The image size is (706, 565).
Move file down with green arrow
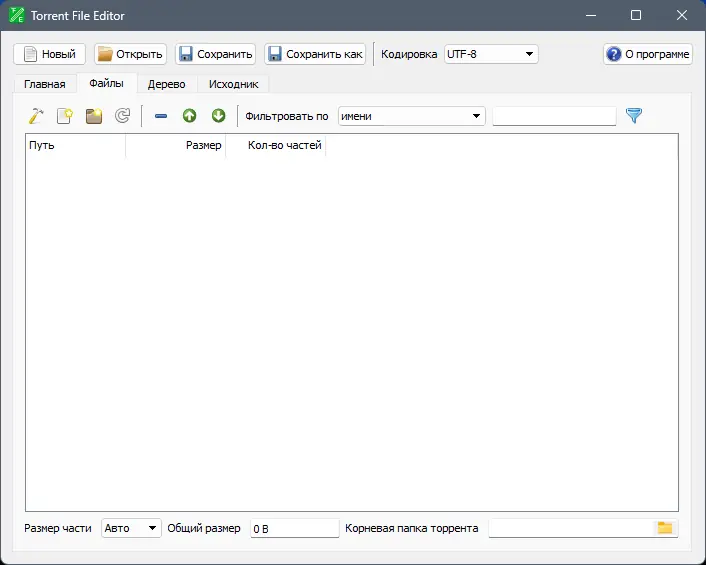[218, 116]
